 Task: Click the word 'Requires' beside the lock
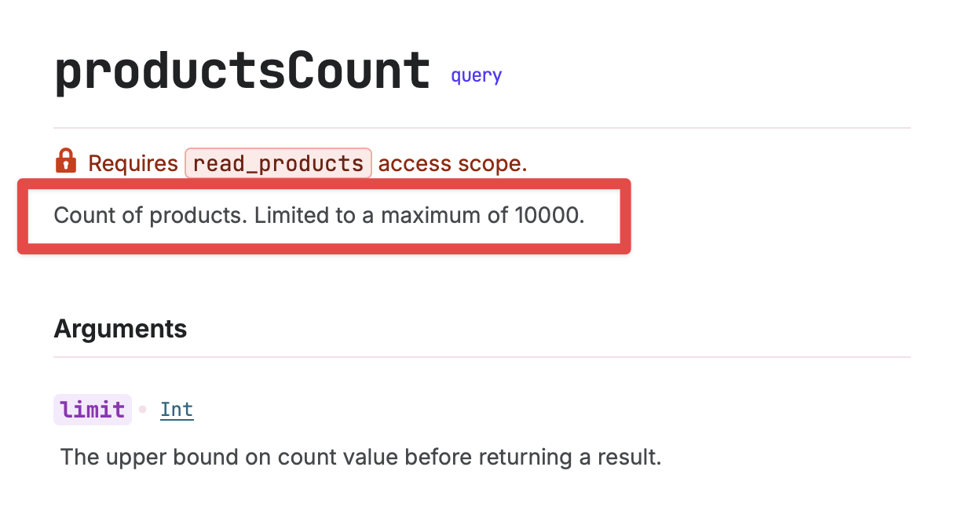click(x=133, y=163)
